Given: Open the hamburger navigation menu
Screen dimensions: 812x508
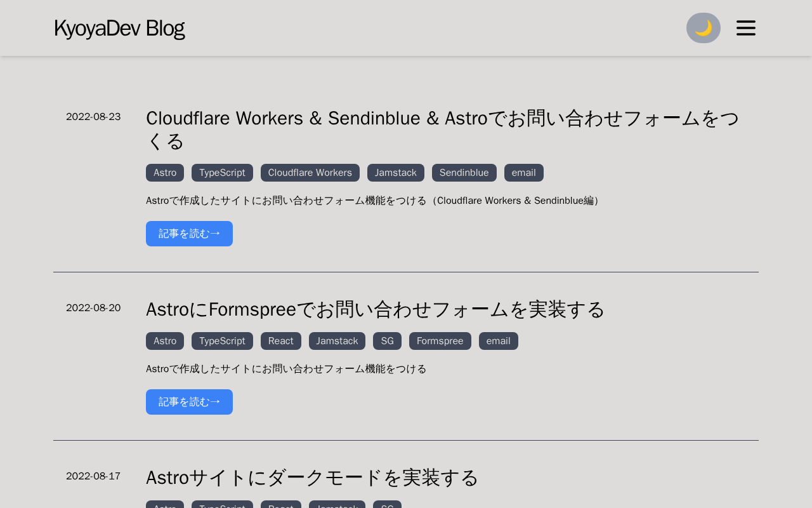Looking at the screenshot, I should pos(745,28).
